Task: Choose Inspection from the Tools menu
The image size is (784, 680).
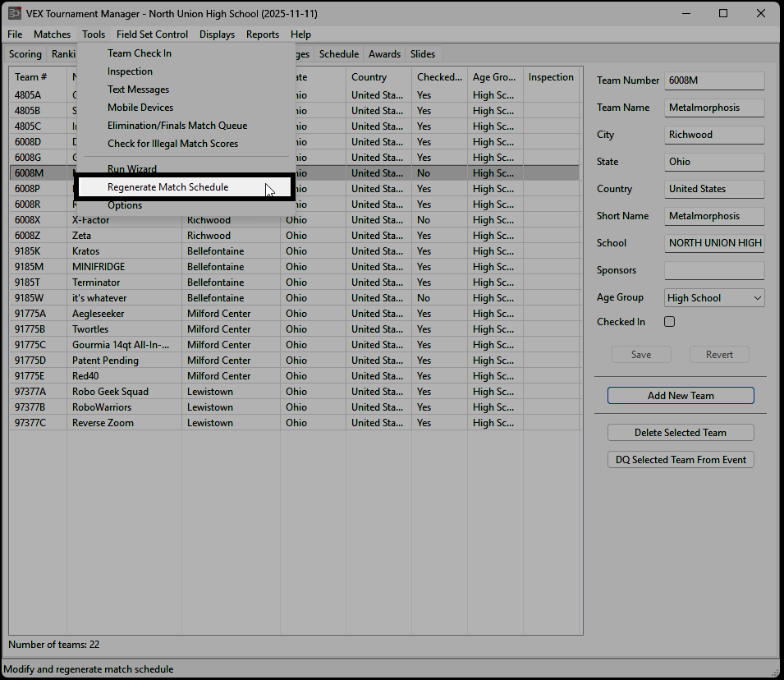Action: pyautogui.click(x=186, y=71)
